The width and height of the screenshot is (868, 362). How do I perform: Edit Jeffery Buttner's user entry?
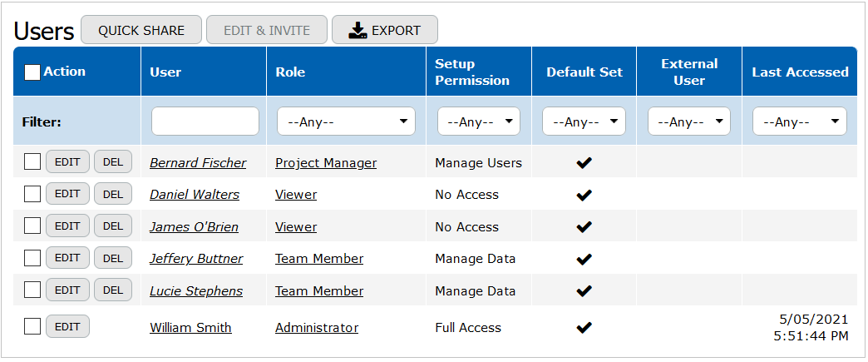click(x=67, y=258)
